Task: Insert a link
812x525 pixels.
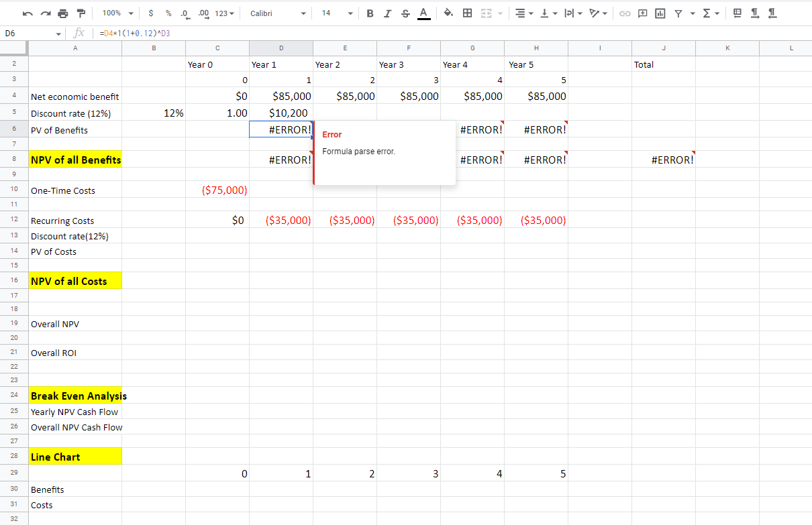Action: tap(625, 13)
